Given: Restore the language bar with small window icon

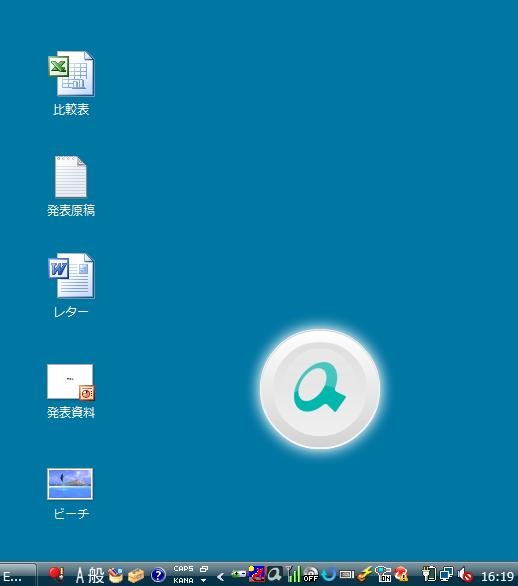Looking at the screenshot, I should click(204, 569).
